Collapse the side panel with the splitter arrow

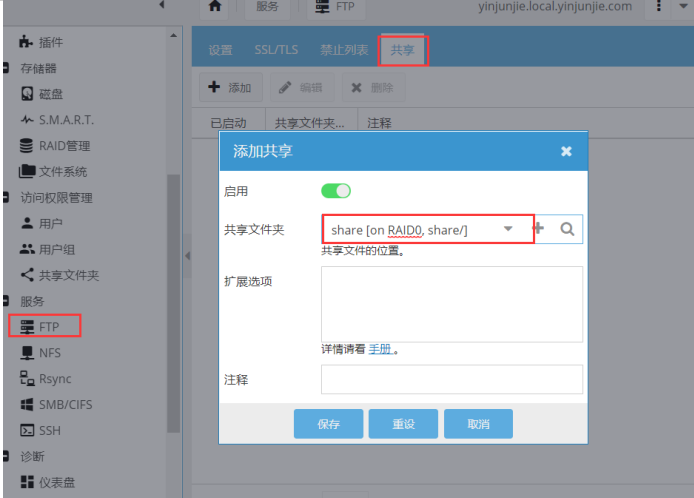point(188,256)
